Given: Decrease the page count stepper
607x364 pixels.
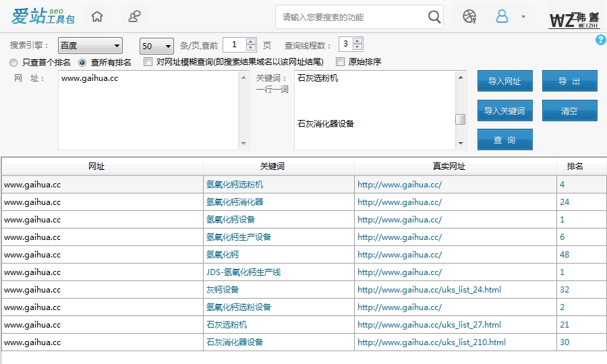Looking at the screenshot, I should [x=251, y=48].
